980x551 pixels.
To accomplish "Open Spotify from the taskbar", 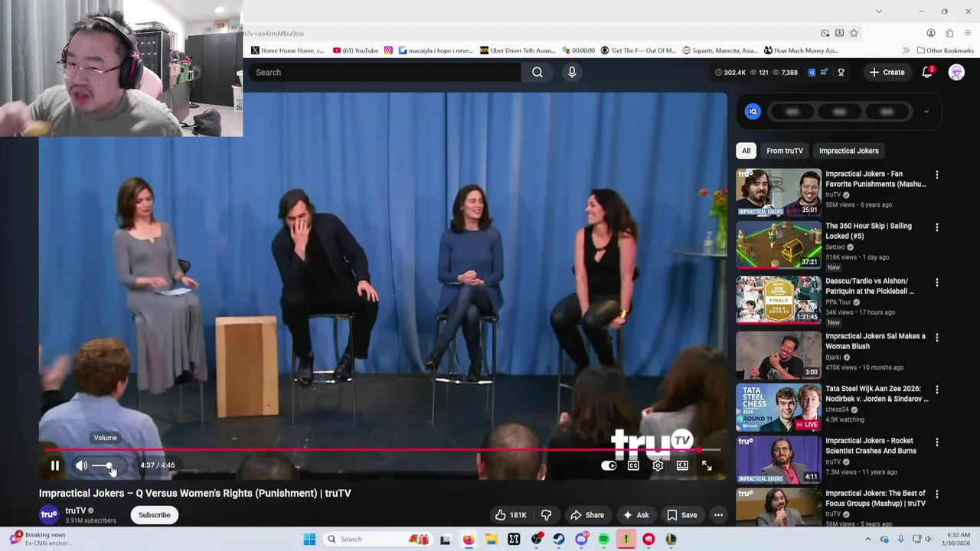I will click(603, 539).
